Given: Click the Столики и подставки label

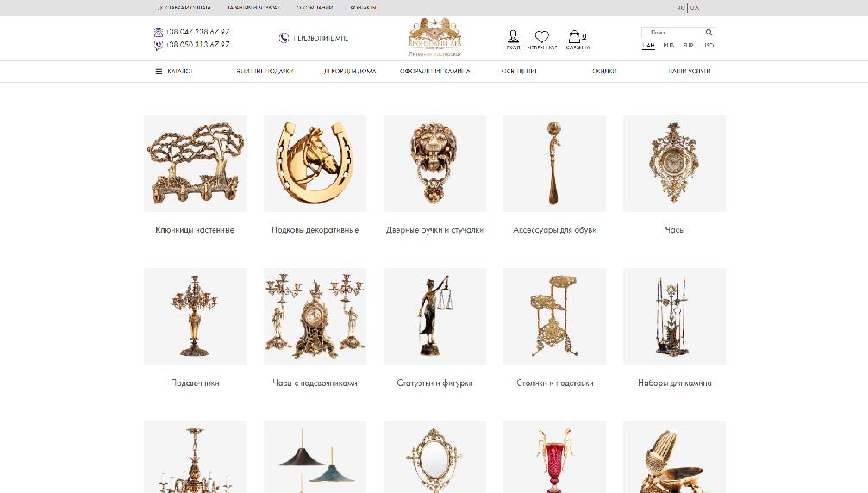Looking at the screenshot, I should click(x=555, y=383).
